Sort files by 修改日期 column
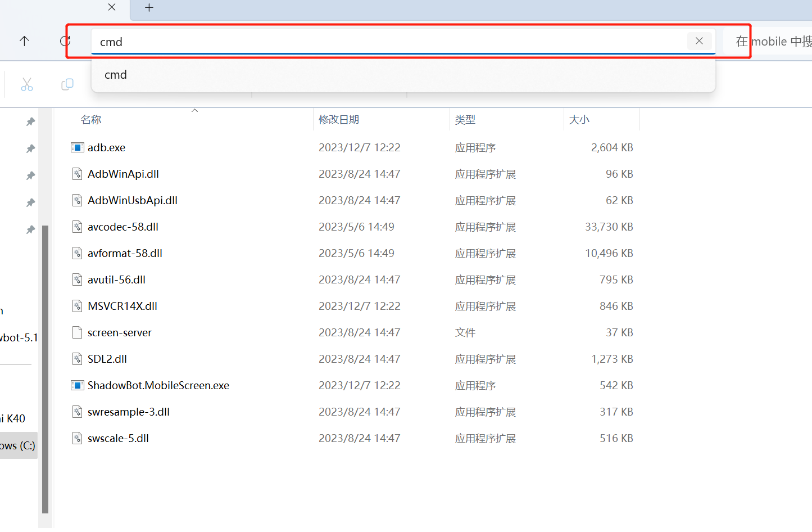Screen dimensions: 812x532 point(339,120)
